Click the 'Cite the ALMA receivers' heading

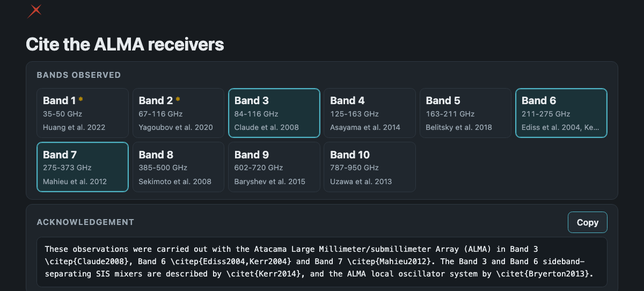125,44
